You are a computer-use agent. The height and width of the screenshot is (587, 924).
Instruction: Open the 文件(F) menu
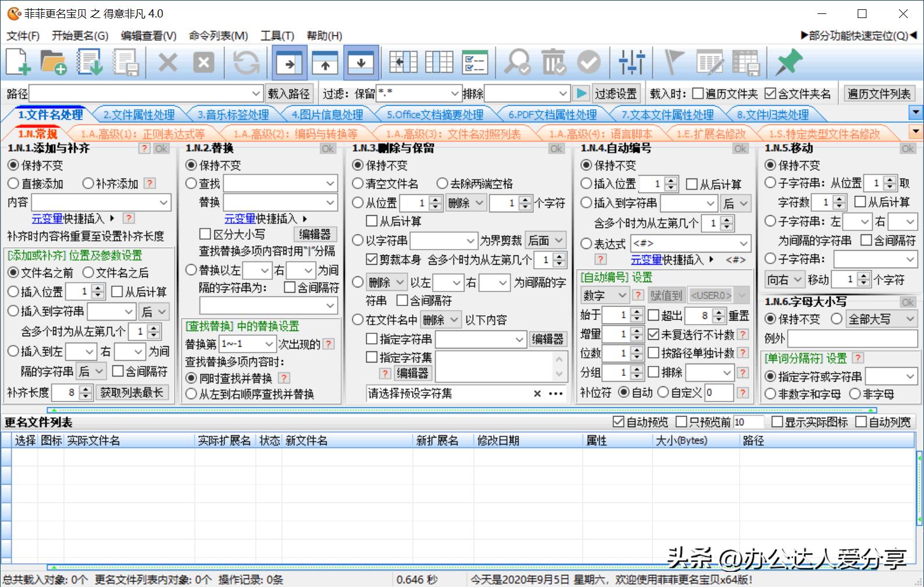(x=23, y=36)
